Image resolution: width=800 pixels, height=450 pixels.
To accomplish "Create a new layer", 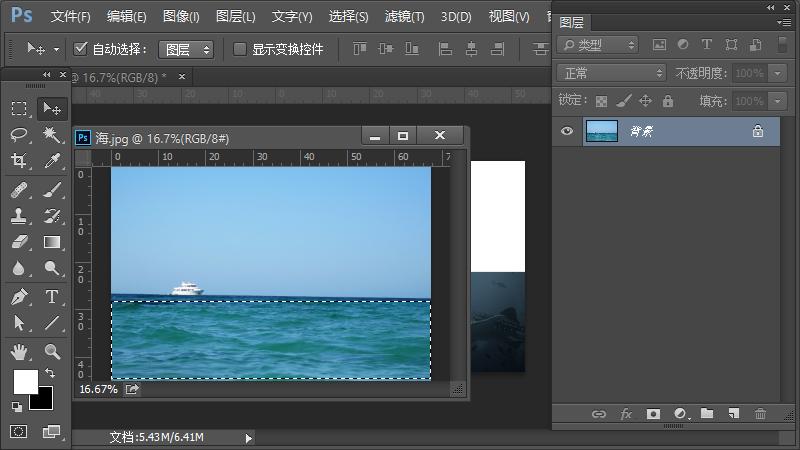I will 734,413.
